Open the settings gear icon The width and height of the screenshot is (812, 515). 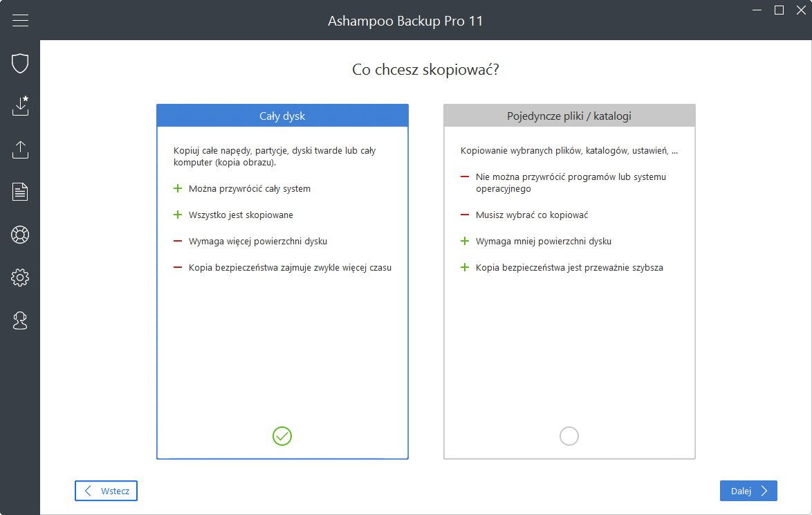pos(20,278)
